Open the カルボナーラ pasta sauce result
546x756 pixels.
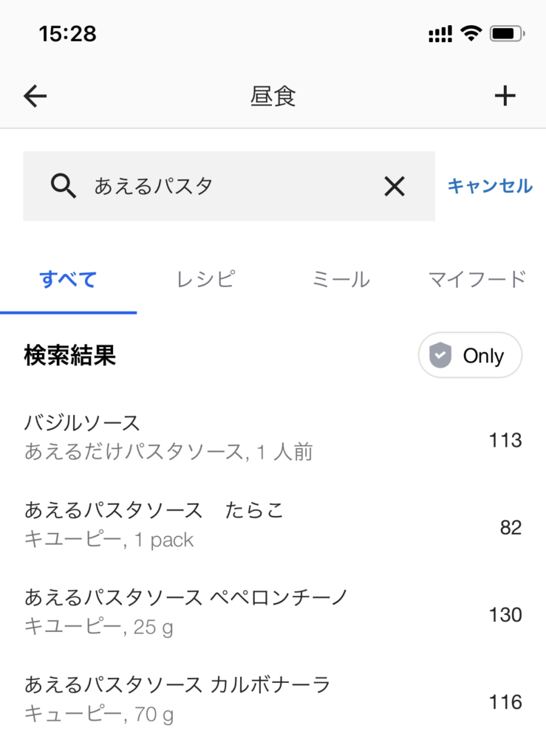273,698
